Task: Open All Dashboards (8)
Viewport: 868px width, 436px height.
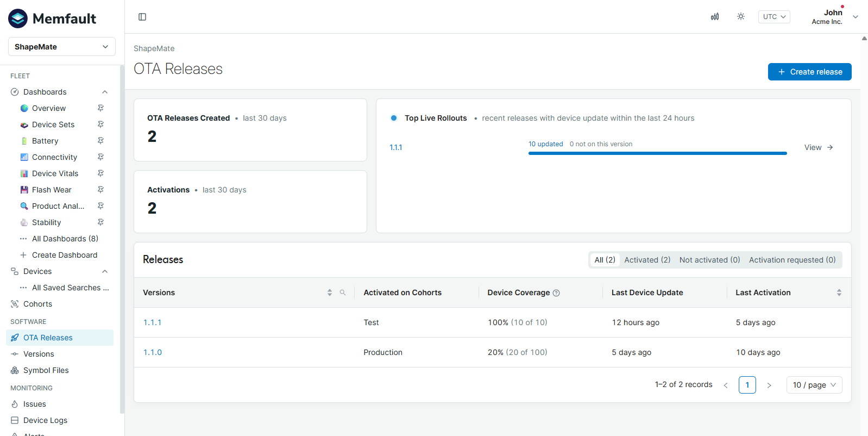Action: (x=65, y=239)
